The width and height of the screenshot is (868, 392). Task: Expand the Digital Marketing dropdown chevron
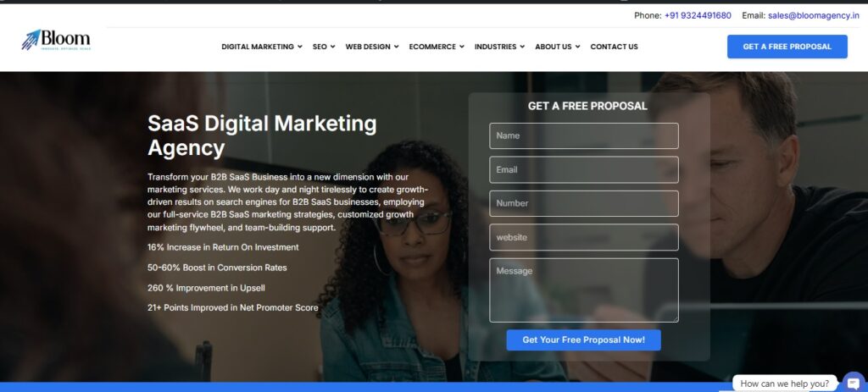coord(299,47)
